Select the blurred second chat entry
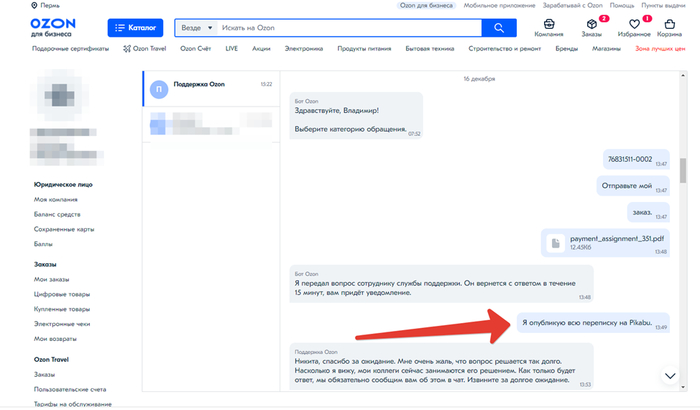The image size is (700, 410). pyautogui.click(x=211, y=124)
